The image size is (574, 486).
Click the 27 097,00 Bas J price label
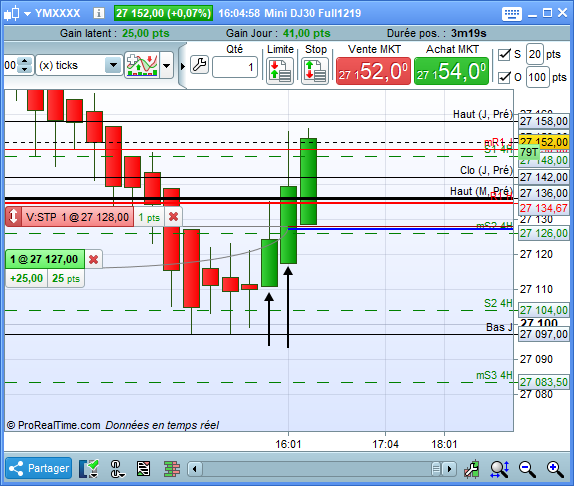point(544,334)
